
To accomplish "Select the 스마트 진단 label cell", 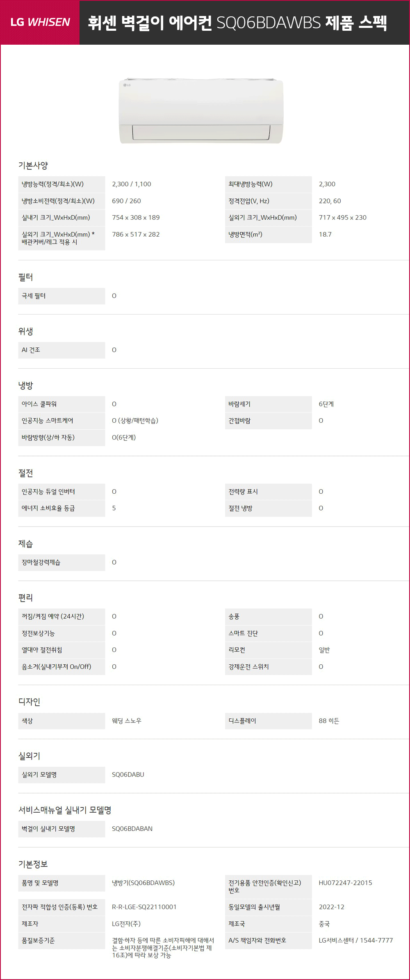I will tap(269, 634).
